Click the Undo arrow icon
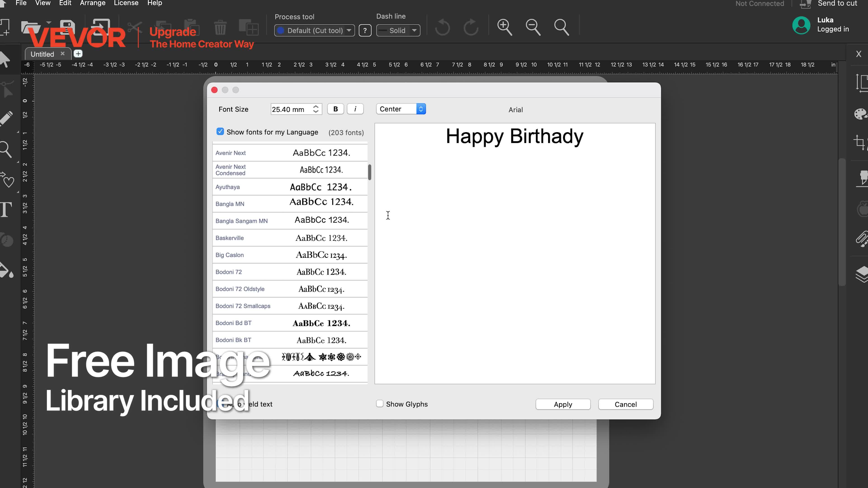The width and height of the screenshot is (868, 488). tap(442, 27)
